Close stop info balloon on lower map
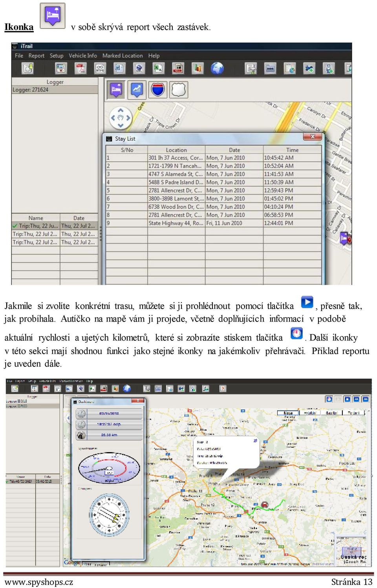This screenshot has height=588, width=377. 255,441
